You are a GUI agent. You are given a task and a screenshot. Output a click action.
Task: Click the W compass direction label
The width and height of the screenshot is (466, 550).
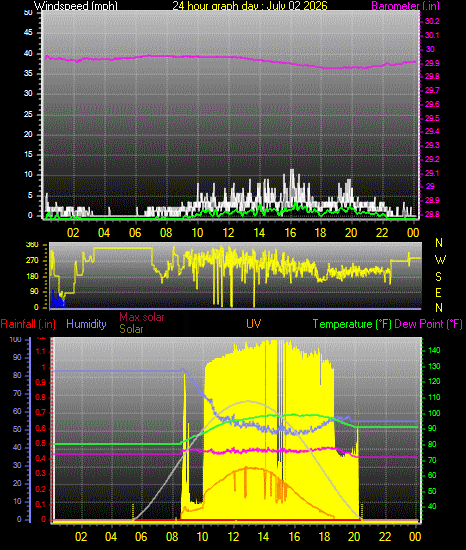tap(440, 260)
